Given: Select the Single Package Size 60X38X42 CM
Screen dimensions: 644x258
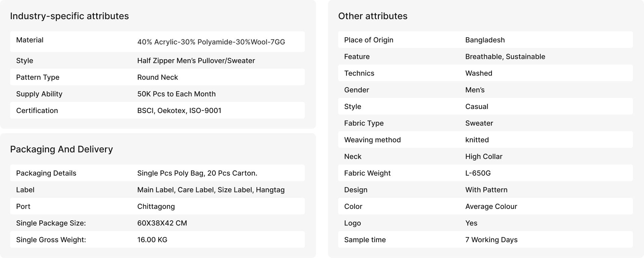Looking at the screenshot, I should point(162,223).
